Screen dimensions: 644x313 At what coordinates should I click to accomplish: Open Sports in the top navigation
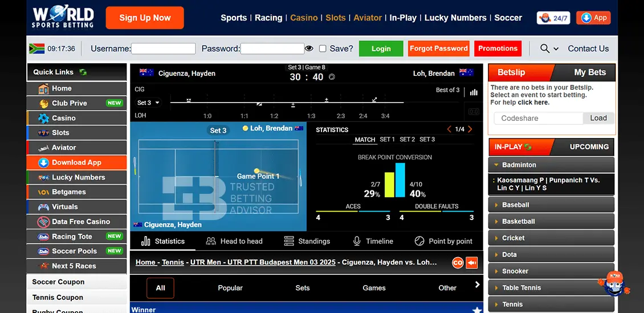[x=234, y=18]
